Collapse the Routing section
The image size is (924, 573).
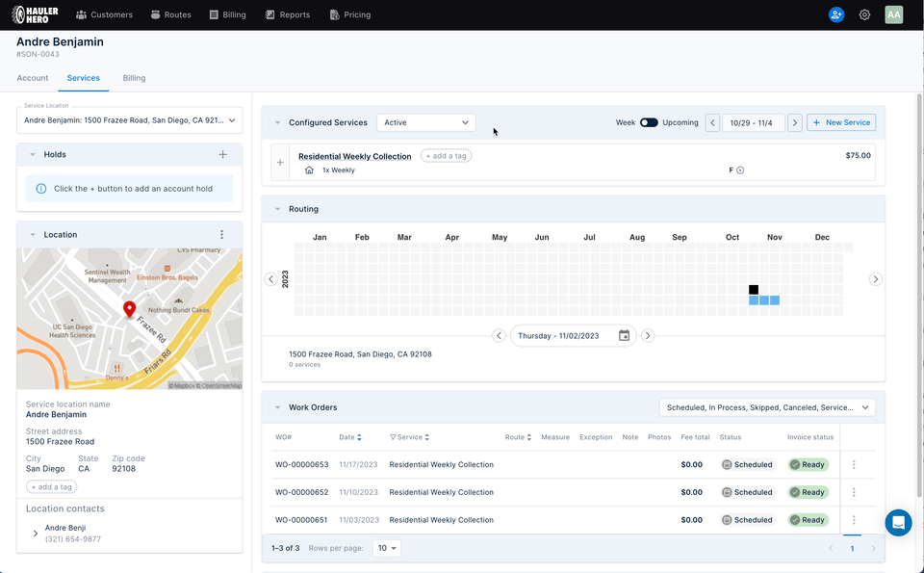pos(277,209)
